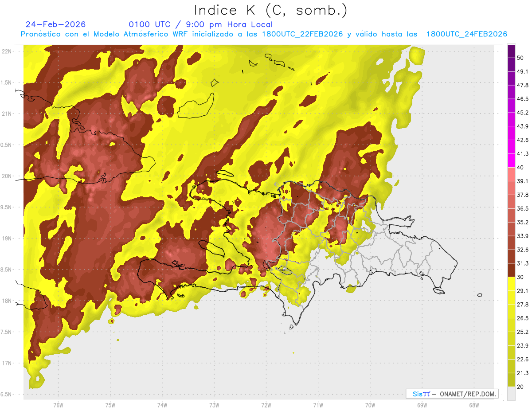Click the '37.8' color scale label
The height and width of the screenshot is (411, 532).
pyautogui.click(x=523, y=195)
